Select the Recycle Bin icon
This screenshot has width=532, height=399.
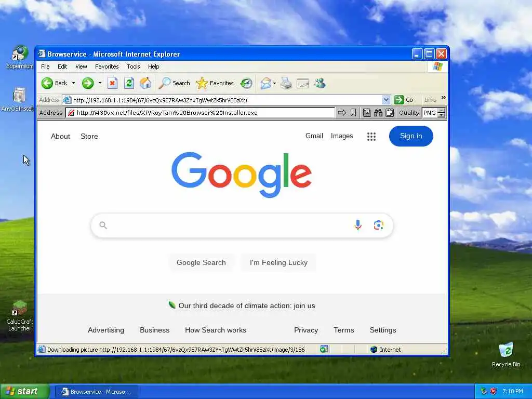(x=506, y=355)
